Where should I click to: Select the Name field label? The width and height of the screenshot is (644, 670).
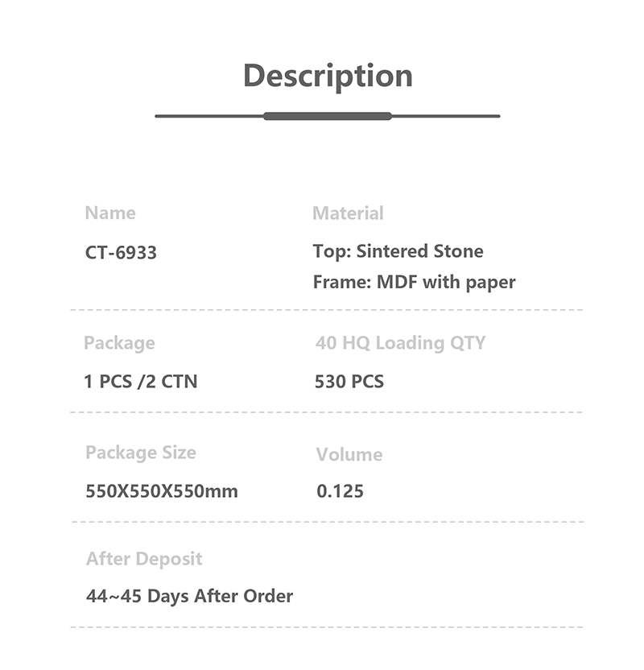click(110, 213)
